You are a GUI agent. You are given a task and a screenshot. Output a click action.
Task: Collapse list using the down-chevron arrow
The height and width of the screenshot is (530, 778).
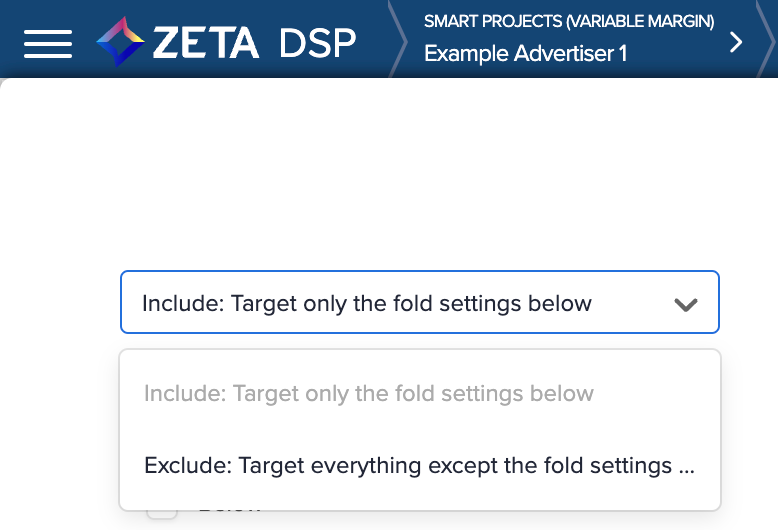pos(685,304)
